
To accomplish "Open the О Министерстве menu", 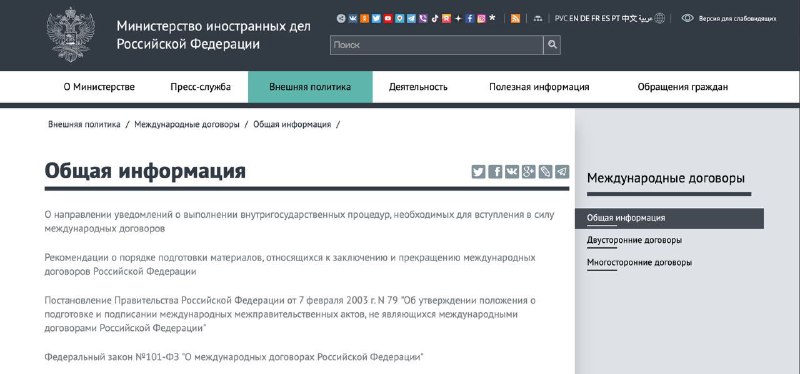I will [99, 87].
